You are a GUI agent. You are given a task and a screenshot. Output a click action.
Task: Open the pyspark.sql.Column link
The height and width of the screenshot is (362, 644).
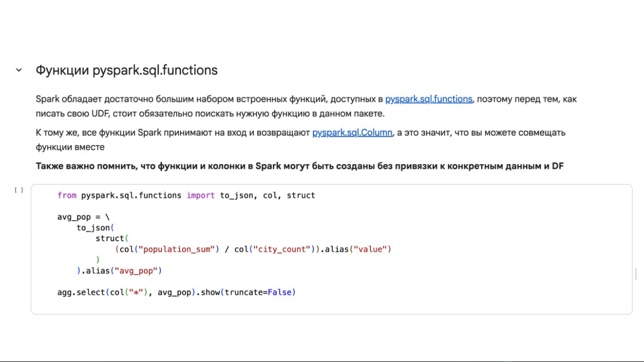click(x=352, y=133)
